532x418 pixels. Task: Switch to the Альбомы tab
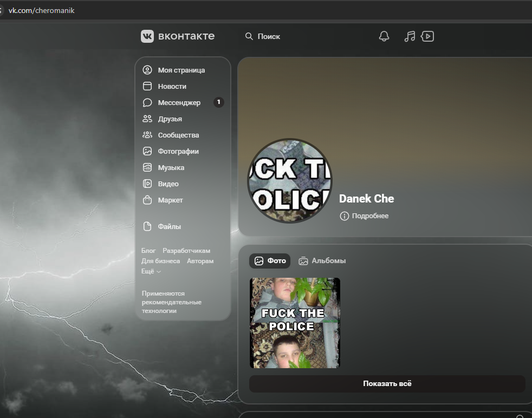coord(322,261)
